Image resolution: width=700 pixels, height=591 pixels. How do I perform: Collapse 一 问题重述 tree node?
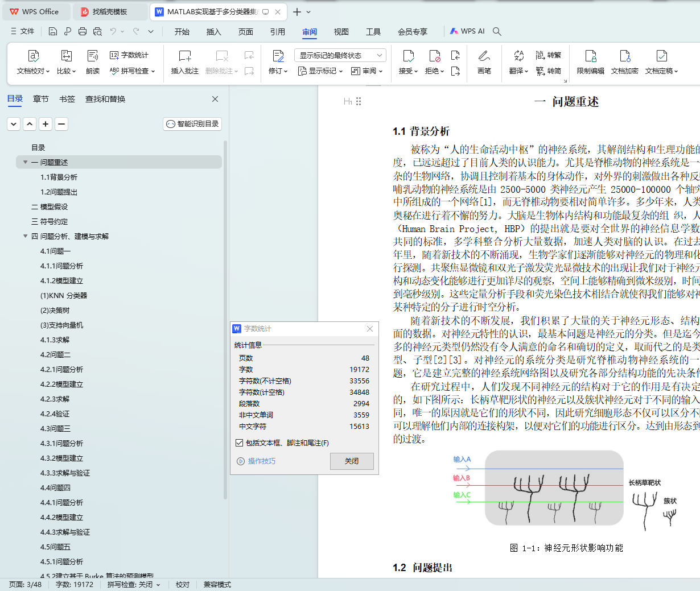pyautogui.click(x=25, y=162)
